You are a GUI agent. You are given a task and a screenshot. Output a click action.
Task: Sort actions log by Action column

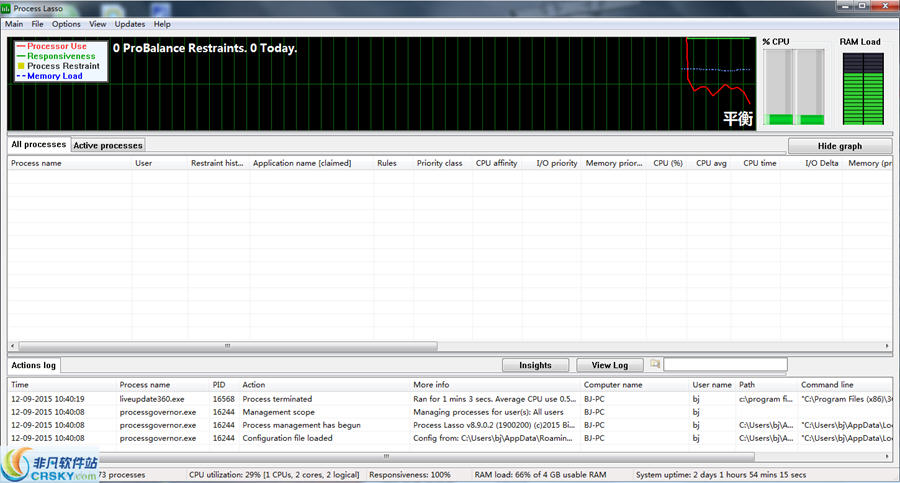(x=324, y=385)
